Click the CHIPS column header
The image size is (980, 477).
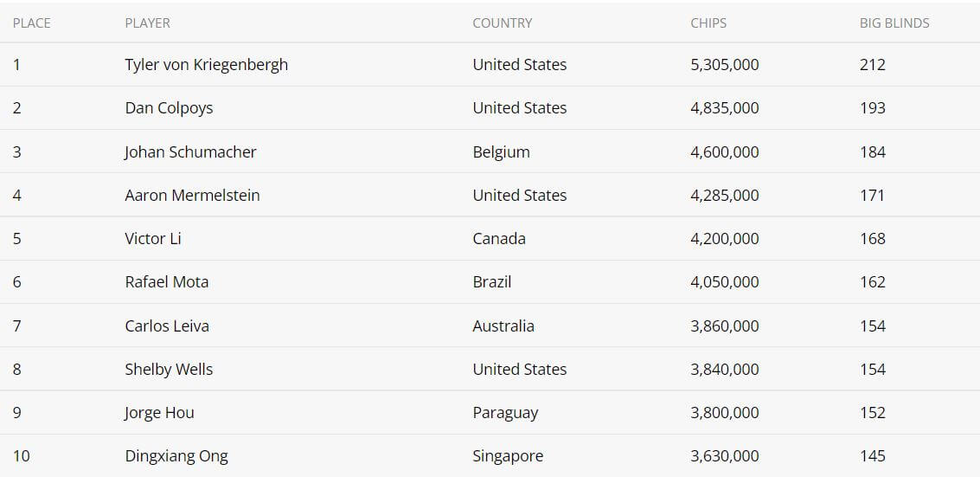(x=708, y=23)
